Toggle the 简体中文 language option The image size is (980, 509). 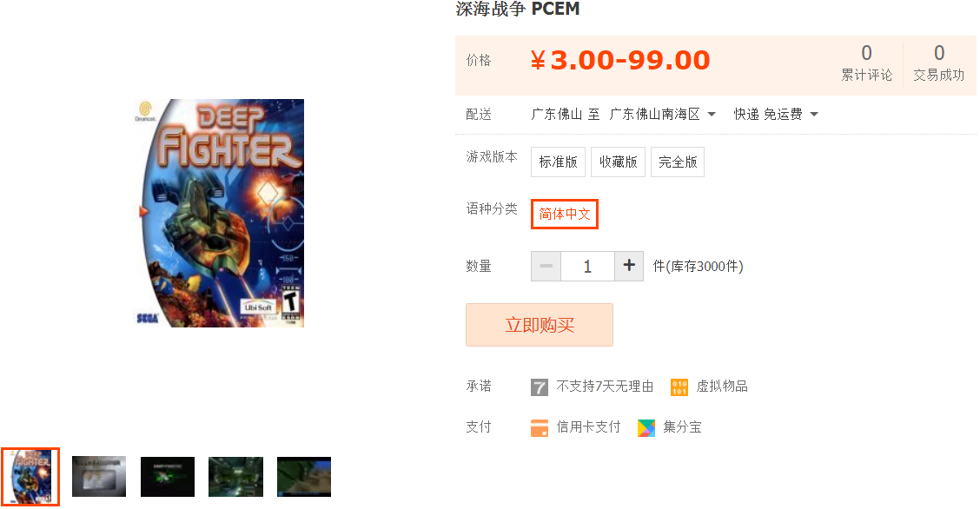tap(565, 215)
